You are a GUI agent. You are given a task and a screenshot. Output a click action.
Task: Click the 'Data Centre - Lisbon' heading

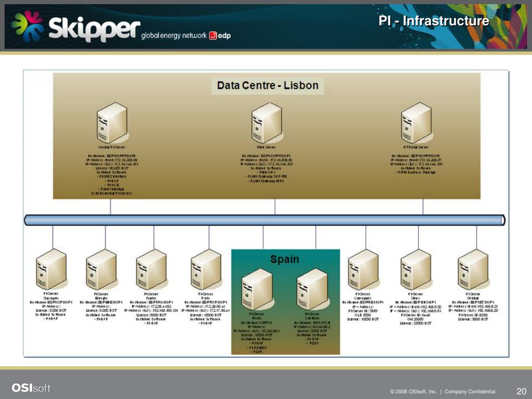click(x=268, y=85)
